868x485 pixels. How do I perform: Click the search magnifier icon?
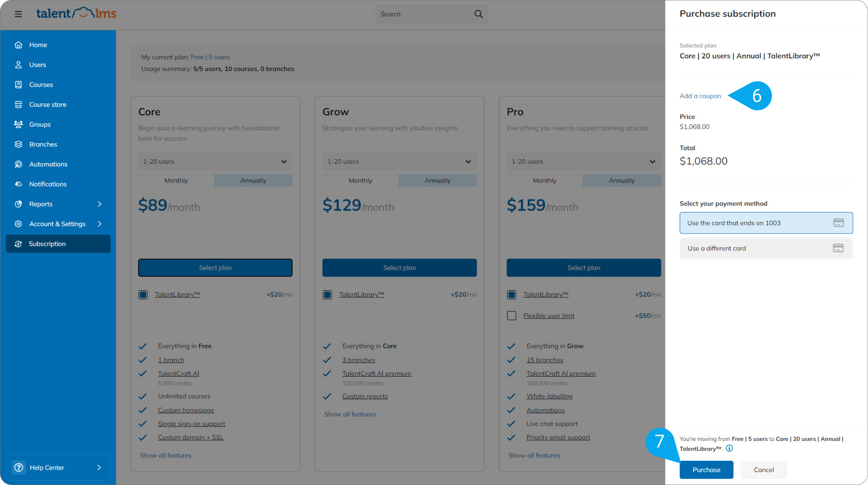pos(478,14)
